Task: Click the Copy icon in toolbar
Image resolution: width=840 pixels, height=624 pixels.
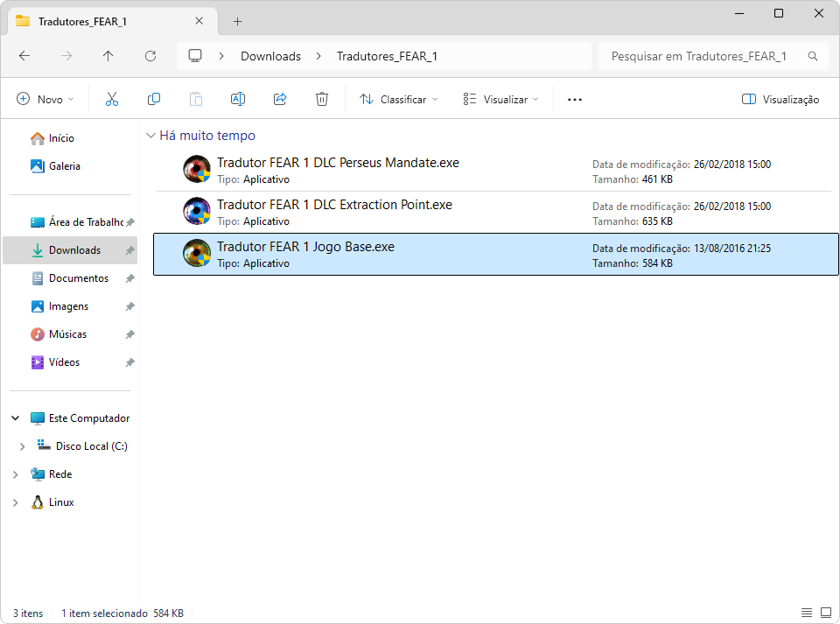Action: [x=154, y=100]
